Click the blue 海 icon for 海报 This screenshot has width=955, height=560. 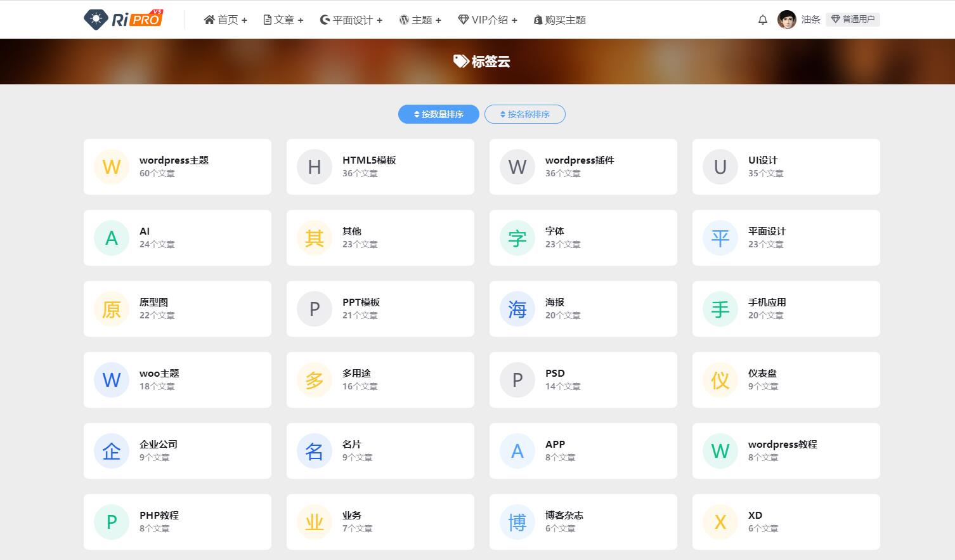517,309
